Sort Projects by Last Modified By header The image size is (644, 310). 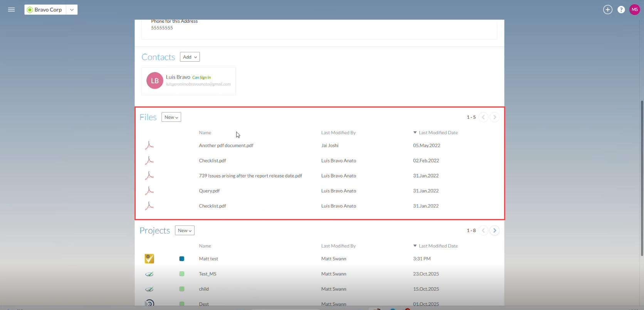pos(338,246)
